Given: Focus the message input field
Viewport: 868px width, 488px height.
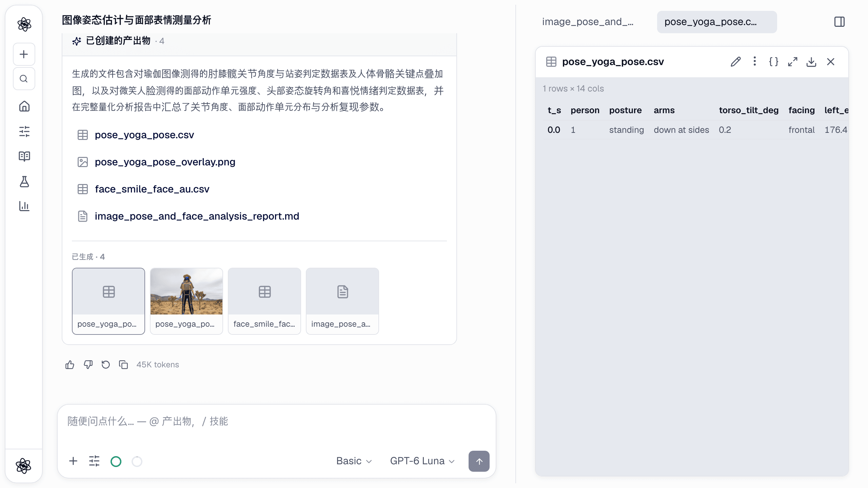Looking at the screenshot, I should pyautogui.click(x=276, y=422).
